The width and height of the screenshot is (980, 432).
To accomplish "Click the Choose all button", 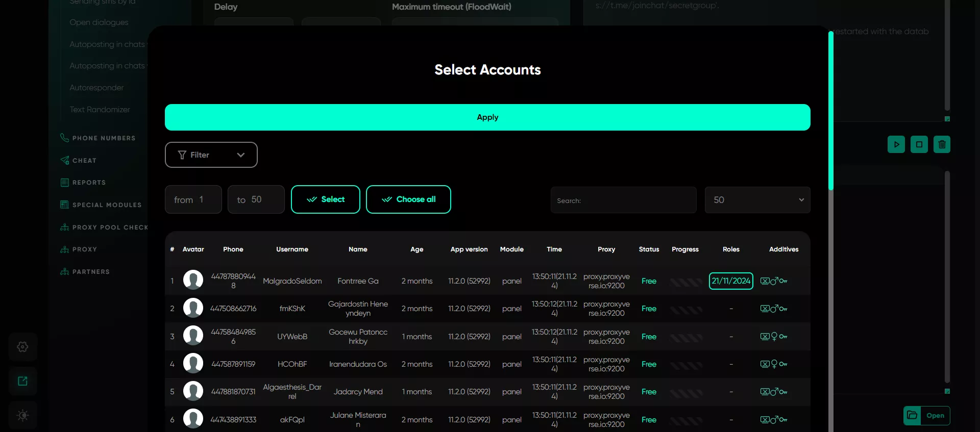I will tap(408, 199).
